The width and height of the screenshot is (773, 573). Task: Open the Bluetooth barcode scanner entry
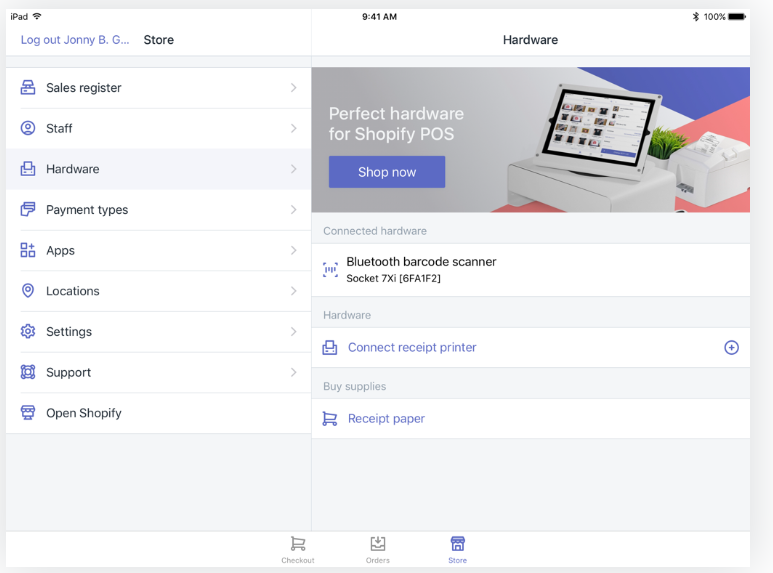[530, 270]
